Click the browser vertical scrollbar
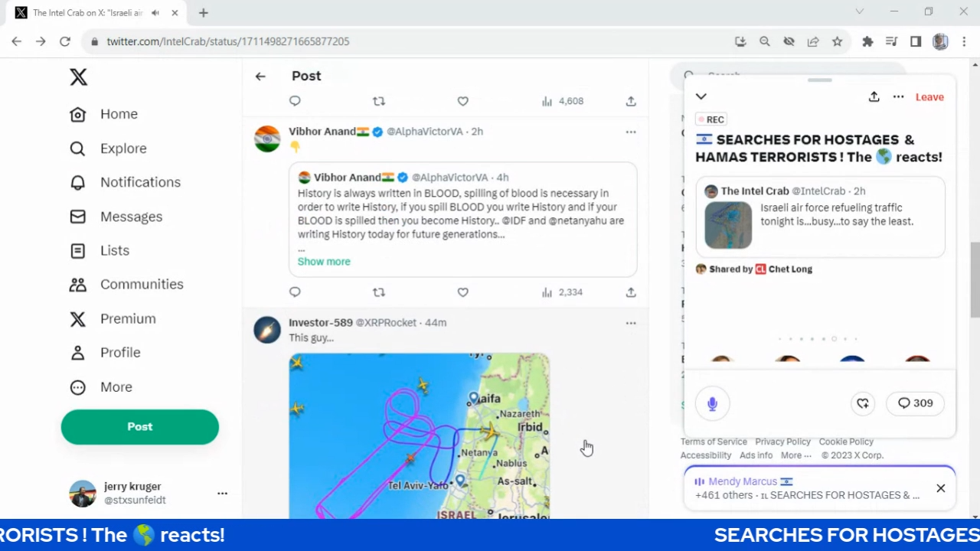The width and height of the screenshot is (980, 551). coord(975,279)
